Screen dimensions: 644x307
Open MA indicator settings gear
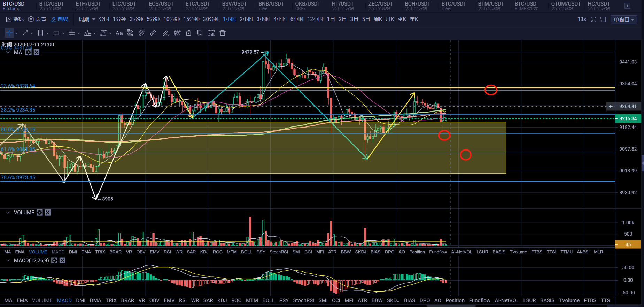click(29, 52)
